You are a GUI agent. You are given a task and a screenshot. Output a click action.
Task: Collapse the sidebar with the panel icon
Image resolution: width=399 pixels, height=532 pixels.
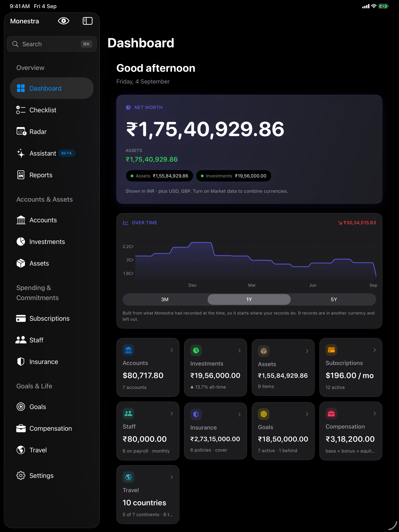(x=88, y=21)
